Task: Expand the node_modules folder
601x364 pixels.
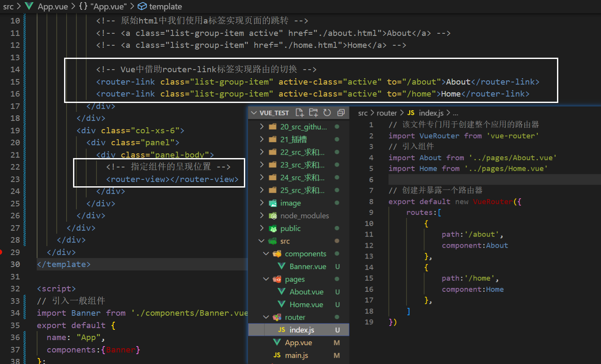Action: (262, 216)
